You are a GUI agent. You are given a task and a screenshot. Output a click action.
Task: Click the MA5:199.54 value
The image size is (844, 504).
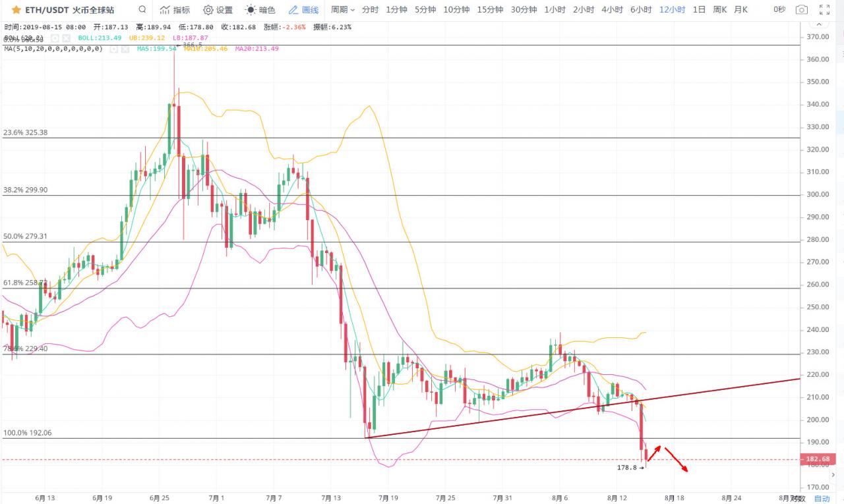click(x=157, y=49)
